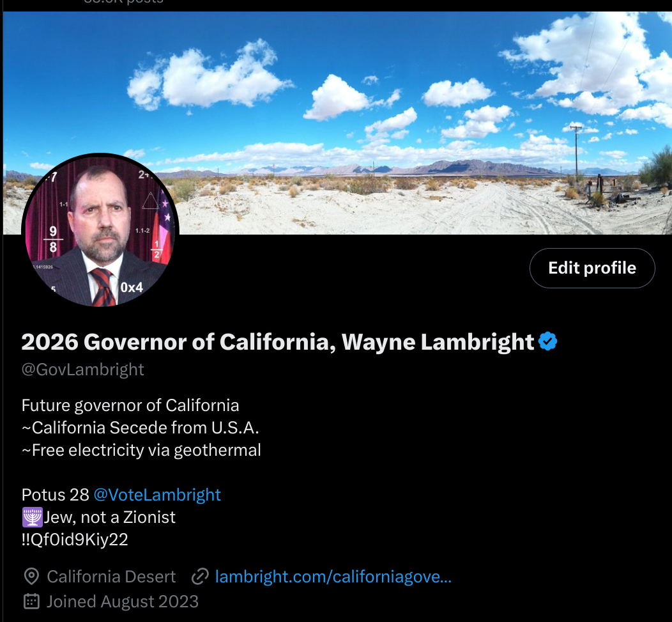
Task: Click the chain link icon beside website
Action: 200,577
